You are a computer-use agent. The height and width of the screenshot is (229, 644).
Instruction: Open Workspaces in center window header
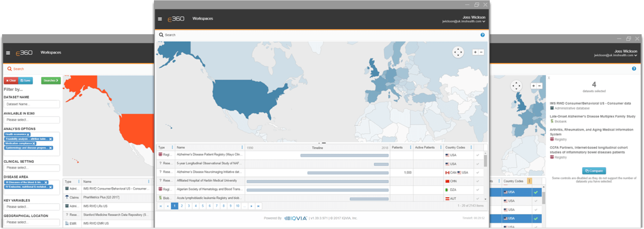tap(202, 19)
